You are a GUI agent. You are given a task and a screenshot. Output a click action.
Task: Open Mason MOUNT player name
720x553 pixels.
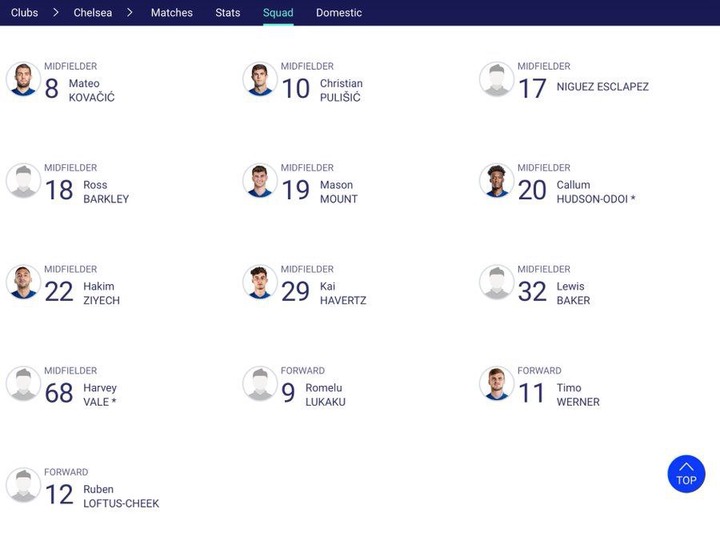[x=339, y=192]
